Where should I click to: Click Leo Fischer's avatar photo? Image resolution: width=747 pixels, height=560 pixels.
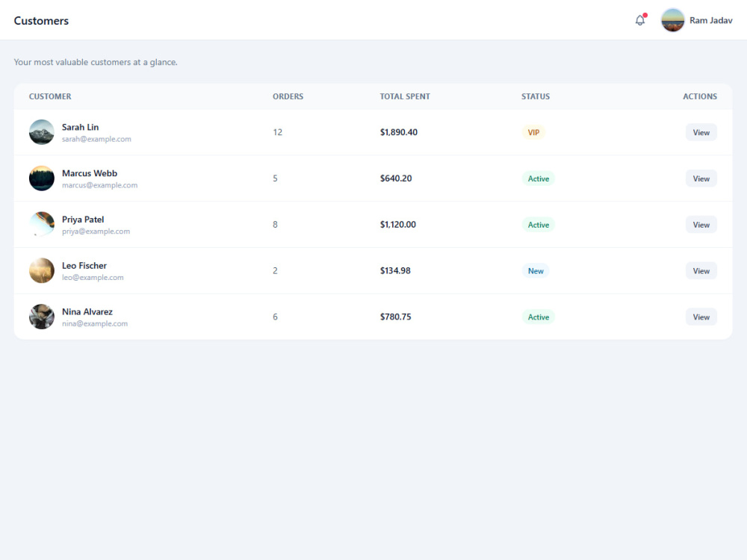coord(41,270)
